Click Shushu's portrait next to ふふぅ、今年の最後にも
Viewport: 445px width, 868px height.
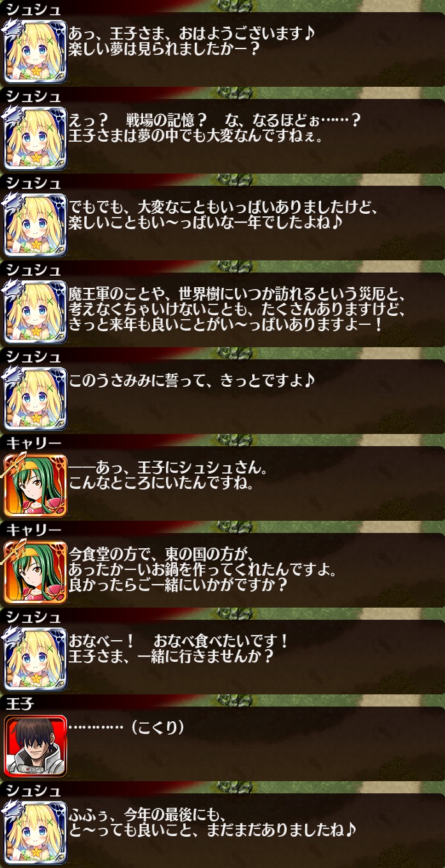(x=35, y=833)
